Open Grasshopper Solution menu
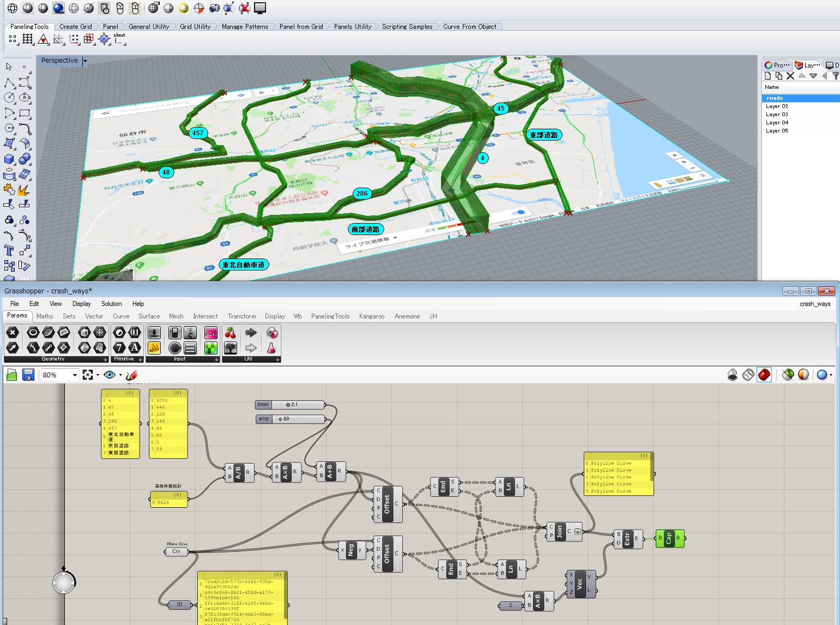Image resolution: width=840 pixels, height=625 pixels. pos(112,304)
